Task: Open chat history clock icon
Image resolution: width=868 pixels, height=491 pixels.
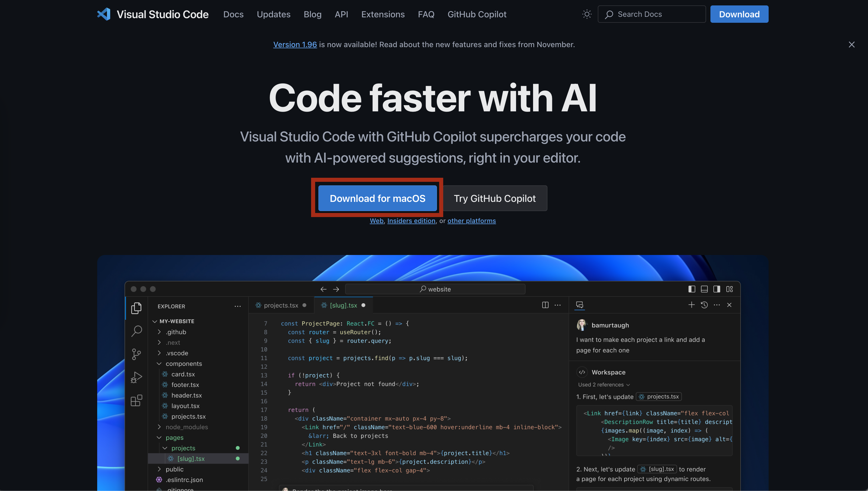Action: click(x=704, y=305)
